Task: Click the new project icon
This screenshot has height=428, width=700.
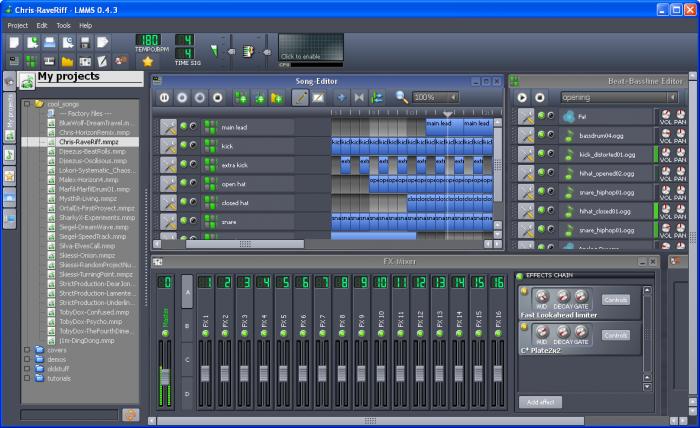Action: [x=15, y=43]
